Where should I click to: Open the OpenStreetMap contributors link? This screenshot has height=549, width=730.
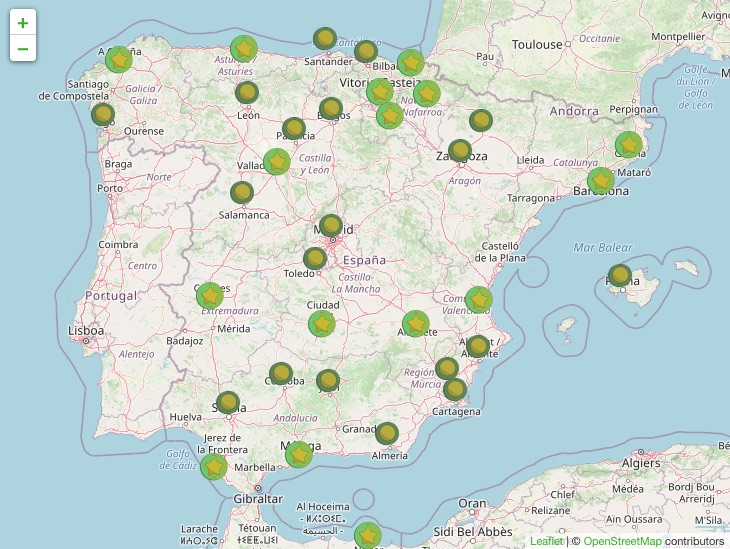(624, 541)
